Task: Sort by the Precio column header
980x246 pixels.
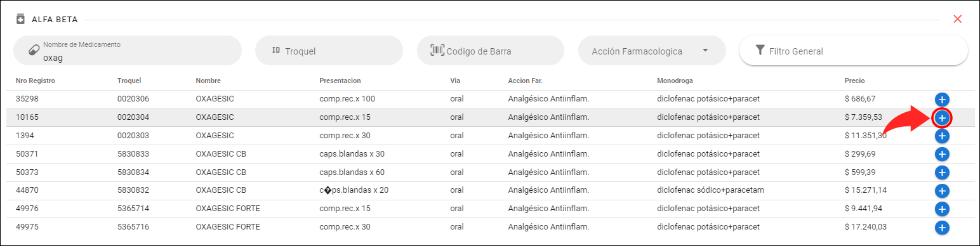Action: pos(854,81)
